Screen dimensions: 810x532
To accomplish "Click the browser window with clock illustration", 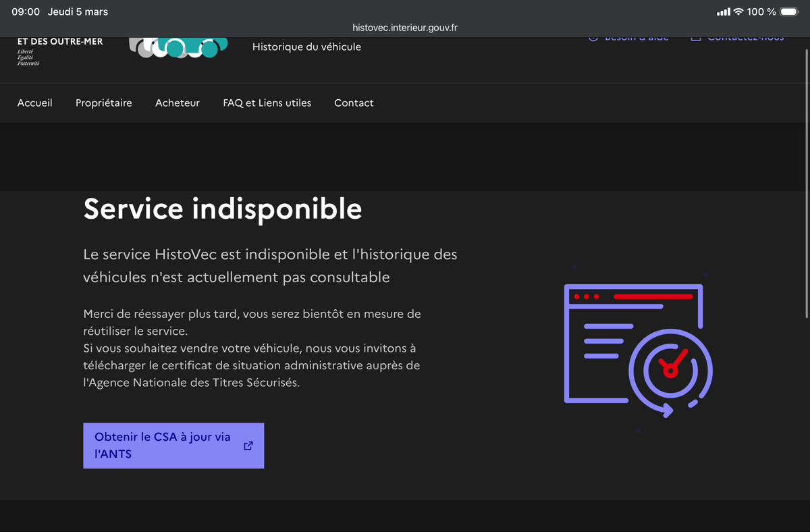I will (x=638, y=351).
